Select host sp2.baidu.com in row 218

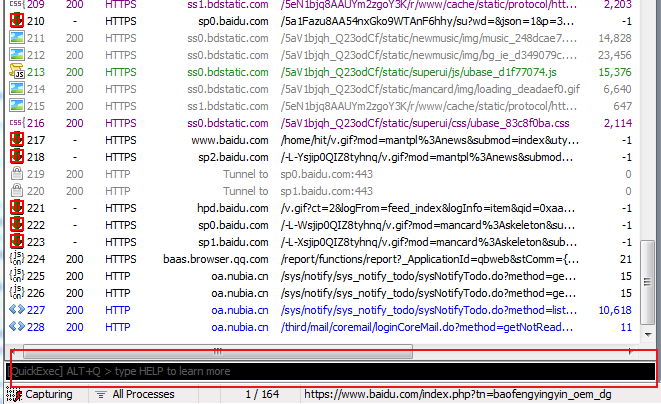pos(233,157)
